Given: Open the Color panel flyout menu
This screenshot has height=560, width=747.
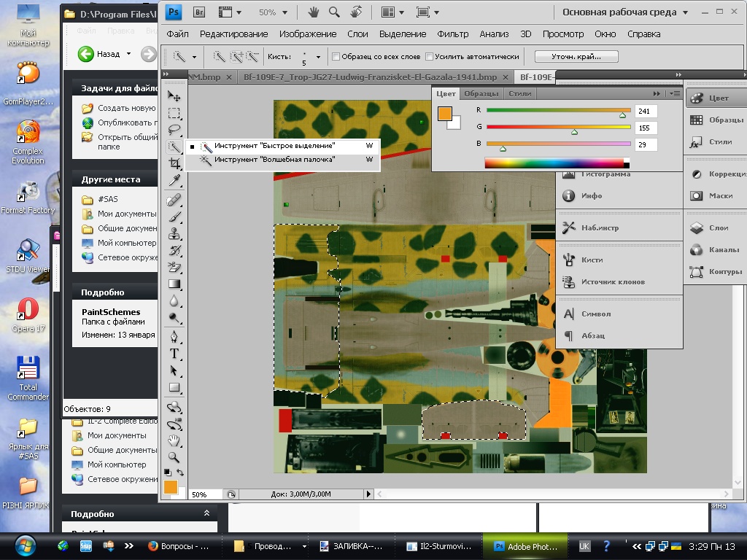Looking at the screenshot, I should point(676,93).
